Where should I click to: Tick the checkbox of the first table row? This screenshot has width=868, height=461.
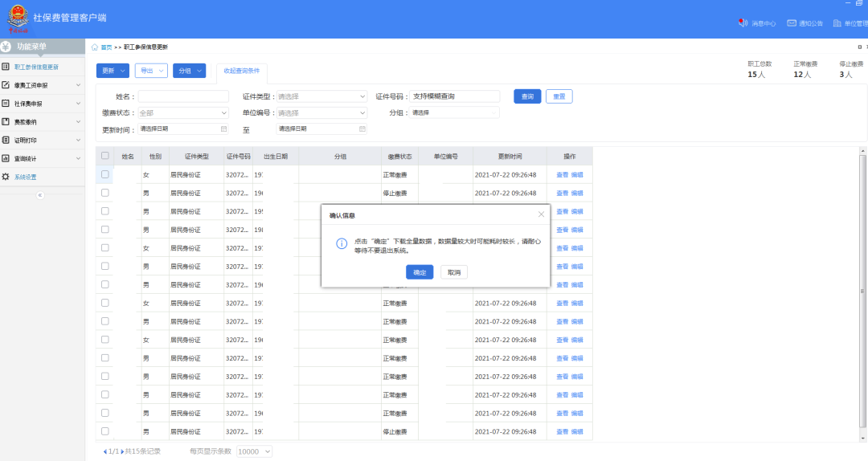[105, 174]
